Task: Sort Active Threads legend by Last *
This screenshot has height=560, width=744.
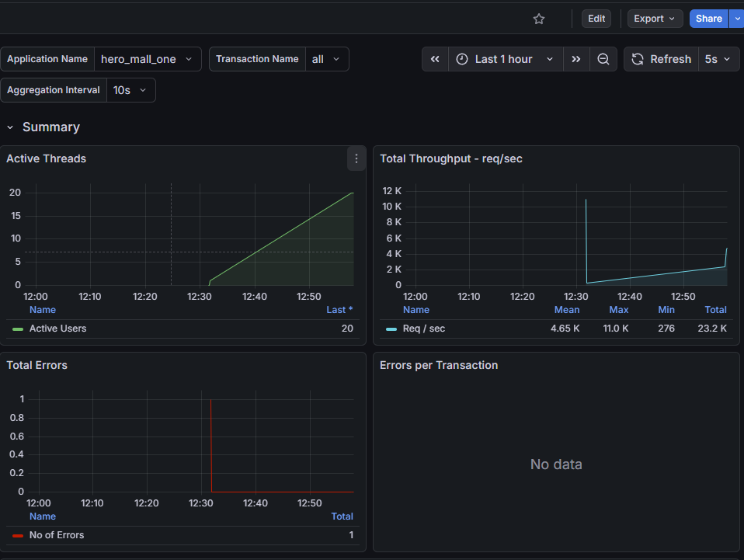Action: click(339, 309)
